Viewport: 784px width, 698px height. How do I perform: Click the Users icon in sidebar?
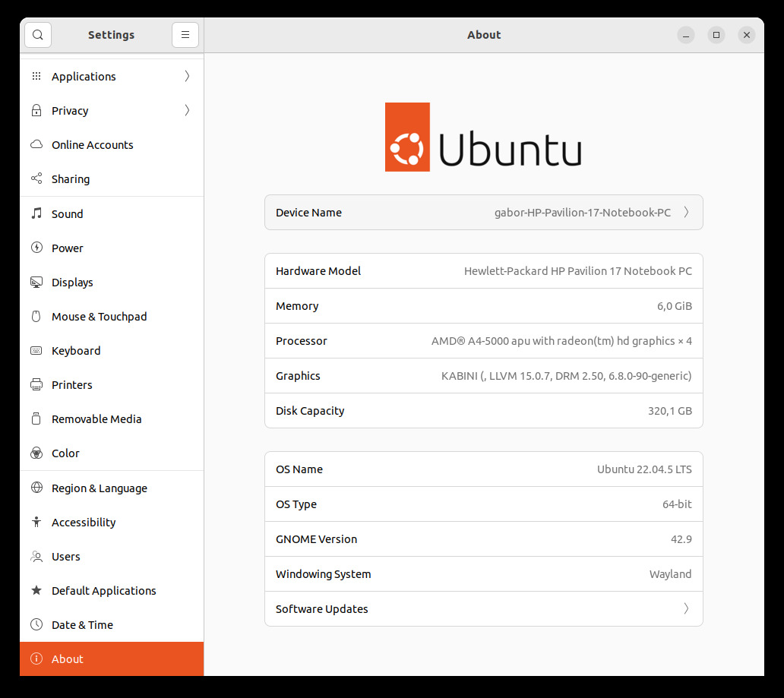36,556
